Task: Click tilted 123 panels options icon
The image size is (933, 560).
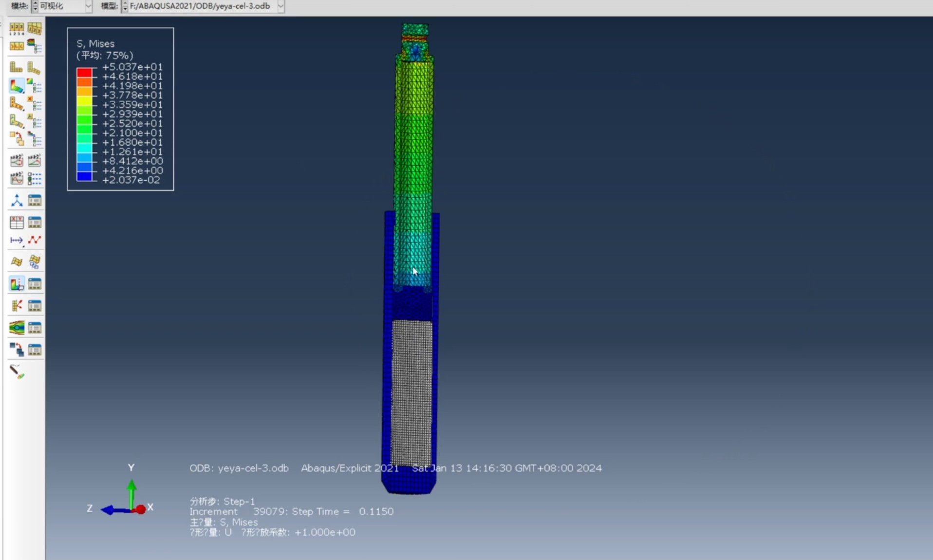Action: [35, 29]
